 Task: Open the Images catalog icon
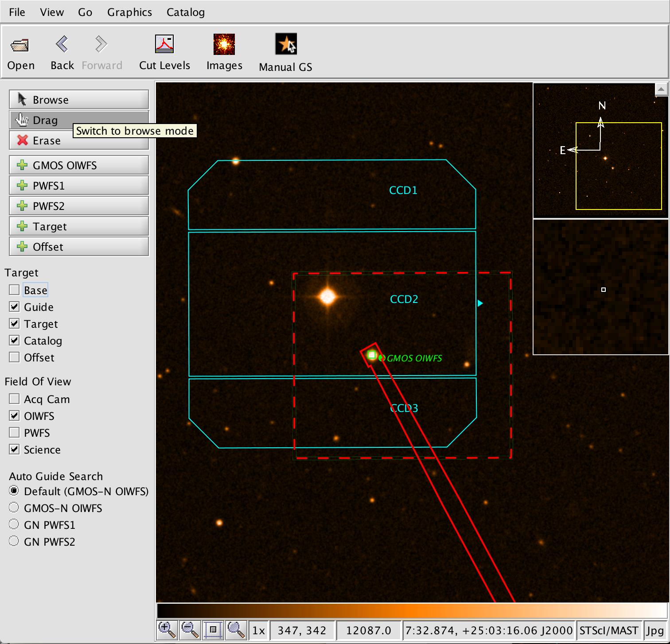224,44
